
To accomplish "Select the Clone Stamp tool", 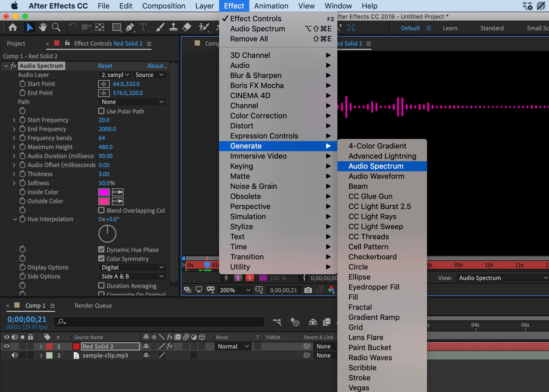I will click(173, 27).
